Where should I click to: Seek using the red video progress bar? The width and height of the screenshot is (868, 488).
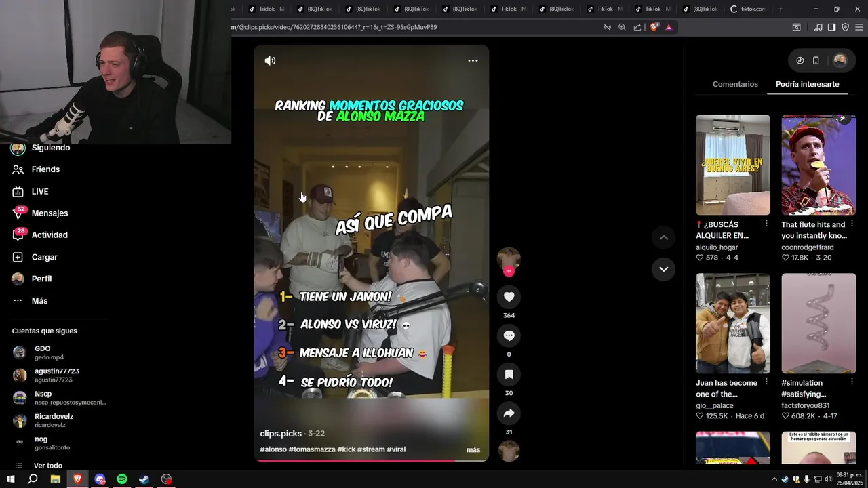point(371,461)
